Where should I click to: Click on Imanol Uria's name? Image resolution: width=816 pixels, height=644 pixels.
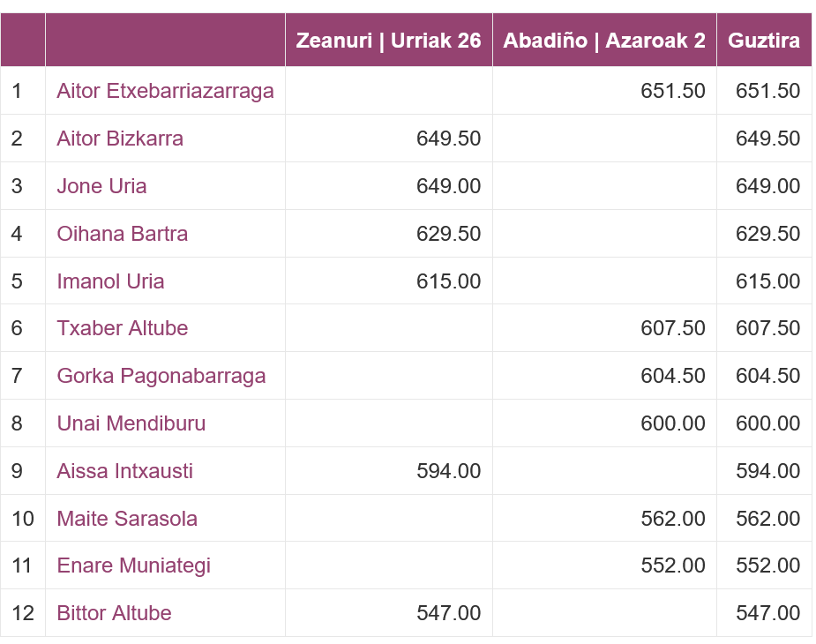pyautogui.click(x=110, y=281)
